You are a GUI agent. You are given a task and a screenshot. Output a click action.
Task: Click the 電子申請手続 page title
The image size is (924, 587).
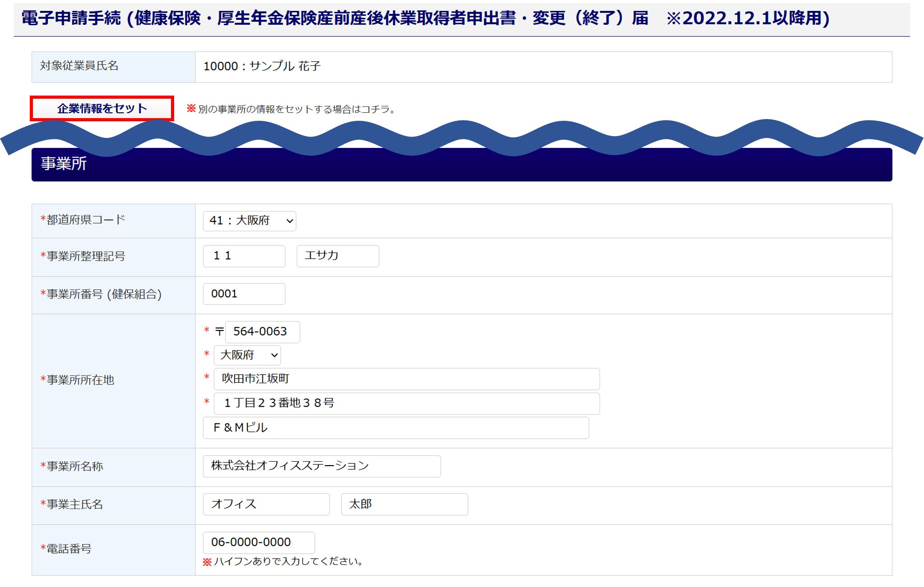coord(424,18)
